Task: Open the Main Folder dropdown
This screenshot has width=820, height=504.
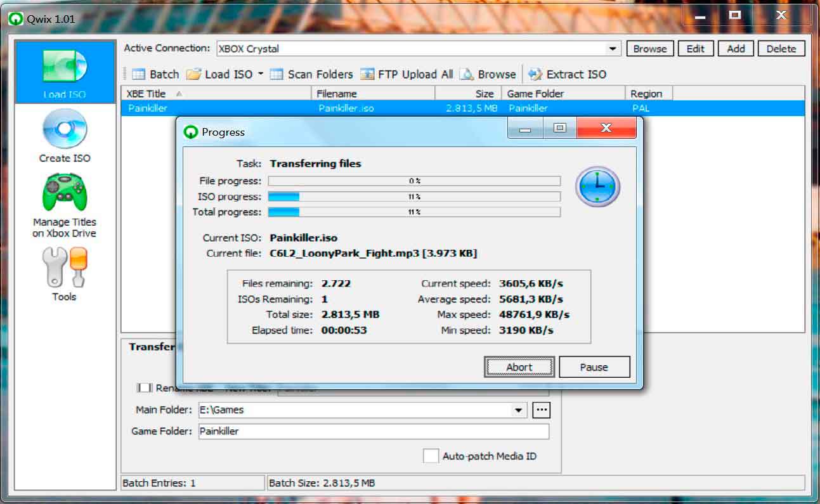Action: click(x=519, y=410)
